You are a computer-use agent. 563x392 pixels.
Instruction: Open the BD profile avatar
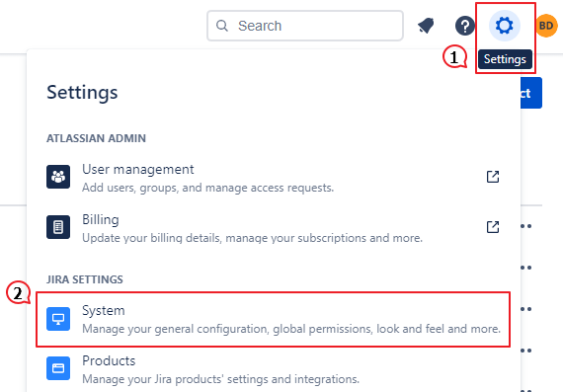tap(546, 26)
